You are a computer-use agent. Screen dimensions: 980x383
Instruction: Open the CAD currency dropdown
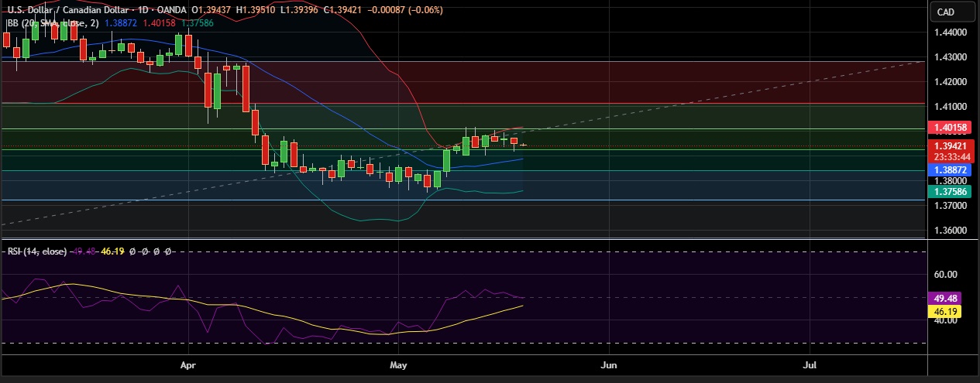[953, 12]
